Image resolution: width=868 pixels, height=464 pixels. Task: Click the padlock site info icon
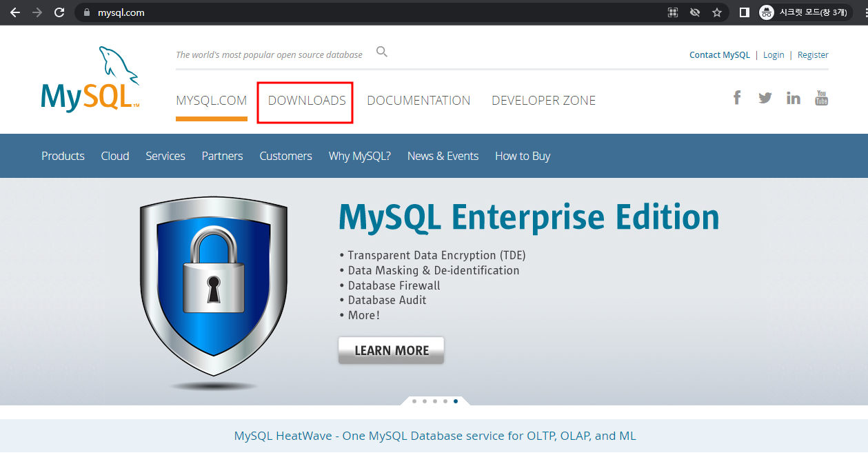pyautogui.click(x=87, y=12)
